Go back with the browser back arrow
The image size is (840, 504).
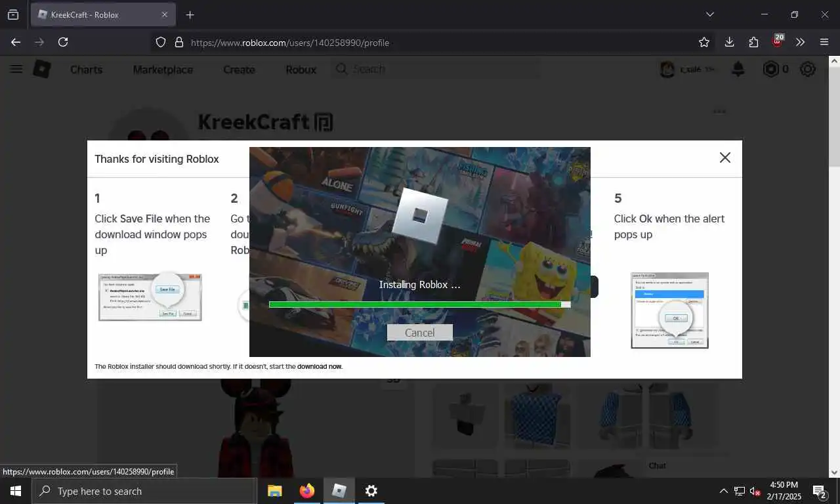[x=16, y=42]
